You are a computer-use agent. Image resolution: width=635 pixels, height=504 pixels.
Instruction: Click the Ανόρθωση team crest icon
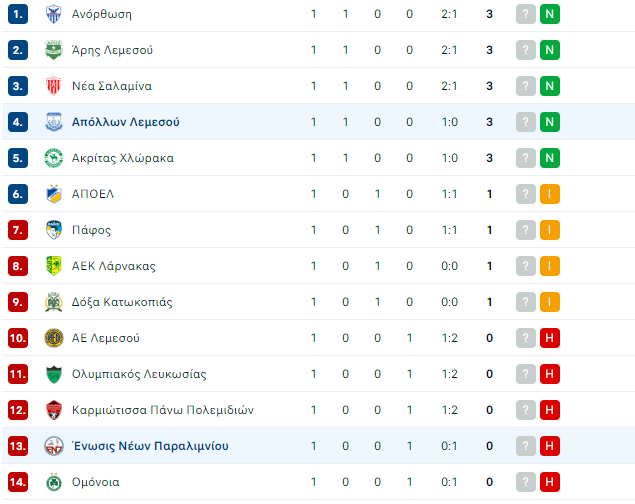point(53,14)
